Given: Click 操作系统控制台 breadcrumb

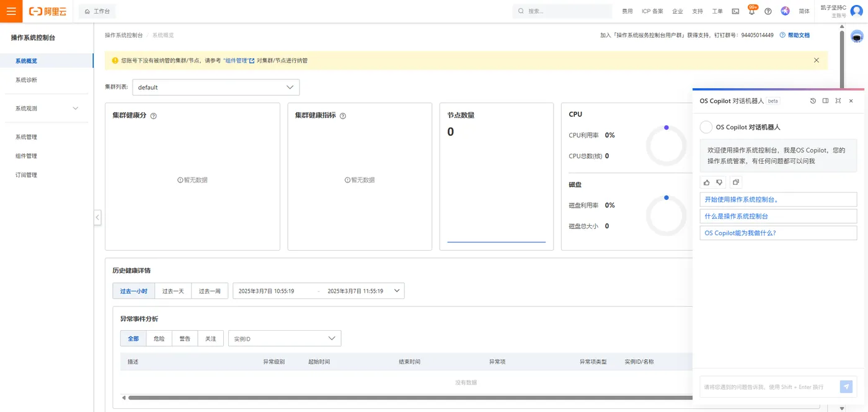Looking at the screenshot, I should point(123,35).
